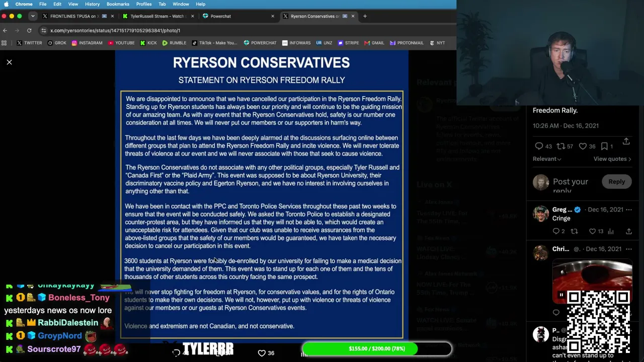Close the Ryerson Conservatives tab
644x362 pixels.
click(353, 16)
